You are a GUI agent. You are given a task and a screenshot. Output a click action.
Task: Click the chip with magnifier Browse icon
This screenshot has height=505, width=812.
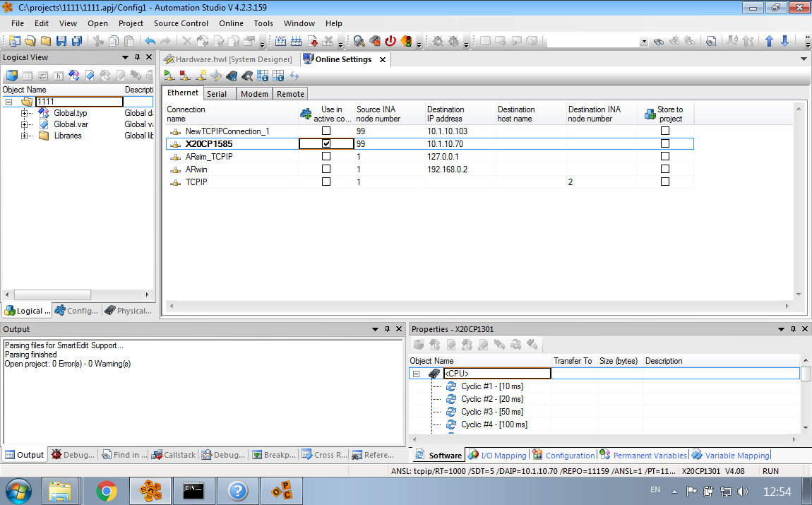[247, 76]
